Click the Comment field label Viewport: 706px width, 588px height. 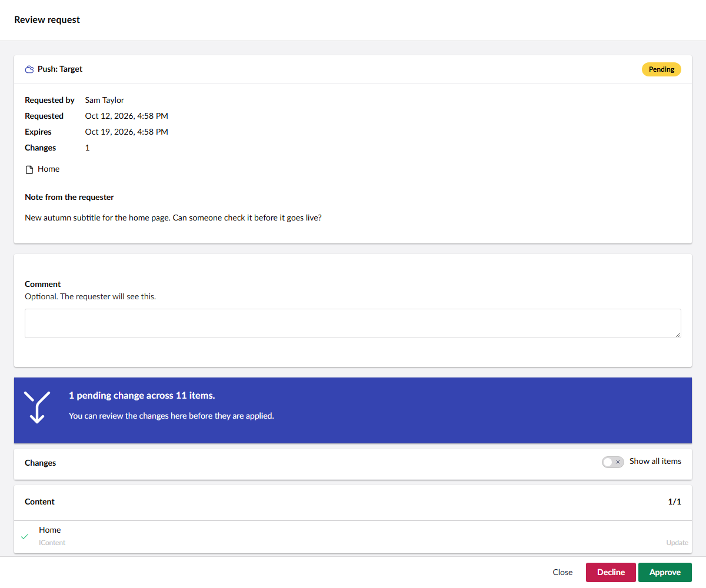click(x=43, y=284)
